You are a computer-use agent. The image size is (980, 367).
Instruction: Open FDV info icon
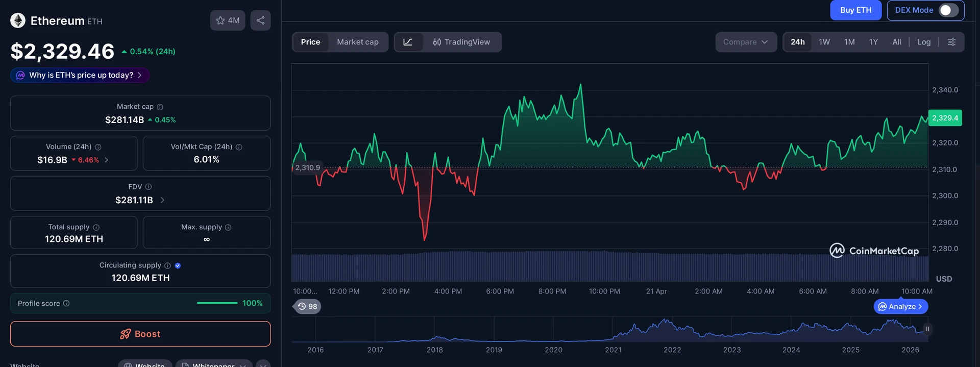pos(149,187)
